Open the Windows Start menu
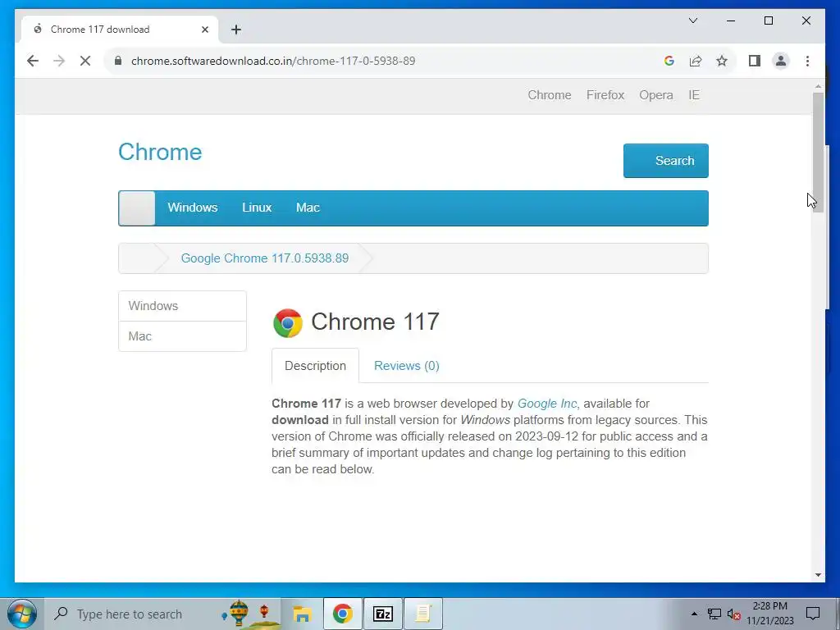The width and height of the screenshot is (840, 630). pos(22,614)
